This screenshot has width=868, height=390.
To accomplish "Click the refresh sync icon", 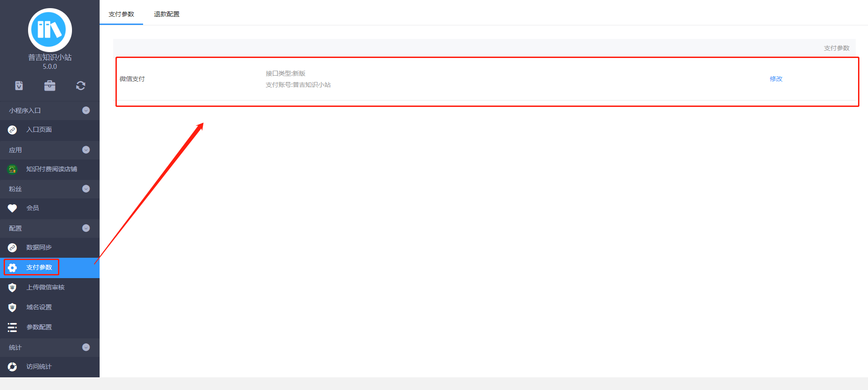I will click(x=81, y=86).
